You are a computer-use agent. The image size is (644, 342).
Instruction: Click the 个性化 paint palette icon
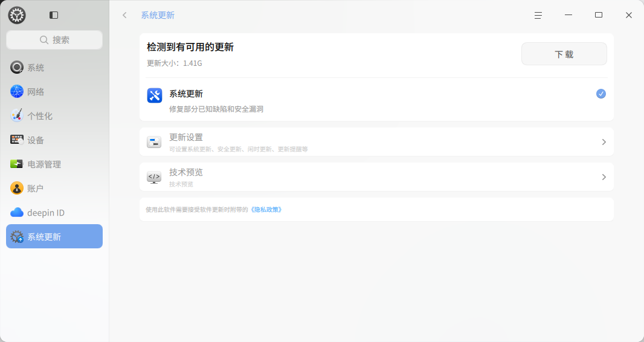[x=17, y=116]
